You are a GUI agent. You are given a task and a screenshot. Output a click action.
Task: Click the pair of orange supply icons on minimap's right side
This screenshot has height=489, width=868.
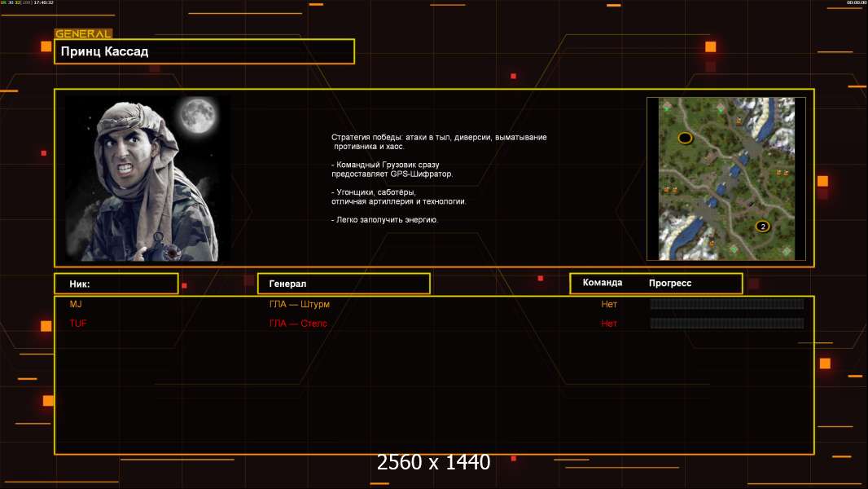(x=783, y=173)
